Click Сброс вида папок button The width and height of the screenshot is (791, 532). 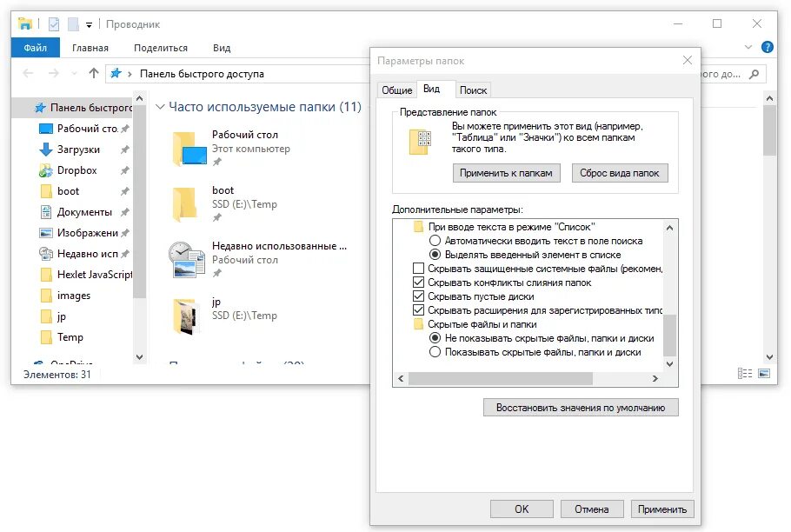620,173
